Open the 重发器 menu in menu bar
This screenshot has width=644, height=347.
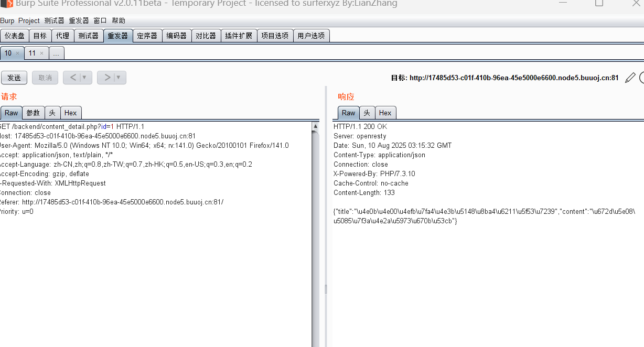click(79, 20)
